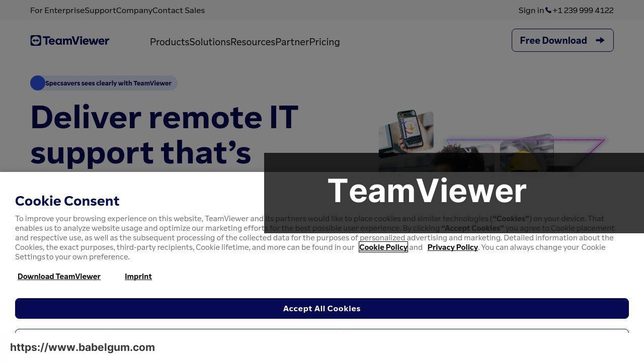
Task: Open the Imprint link
Action: [138, 277]
